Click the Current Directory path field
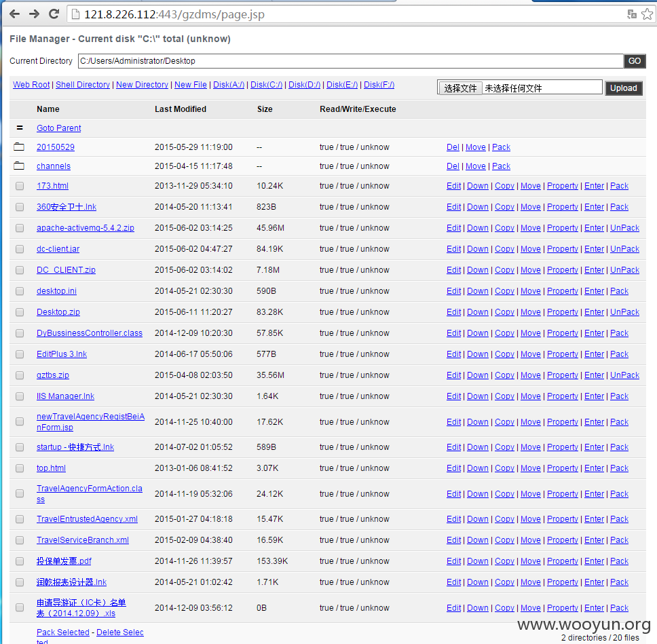The width and height of the screenshot is (657, 644). coord(351,61)
